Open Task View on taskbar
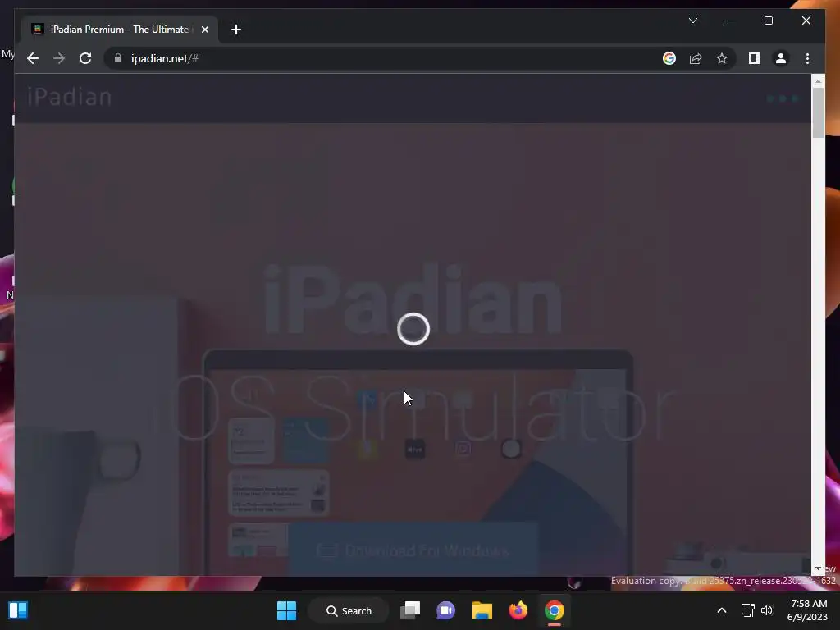The image size is (840, 630). point(410,610)
